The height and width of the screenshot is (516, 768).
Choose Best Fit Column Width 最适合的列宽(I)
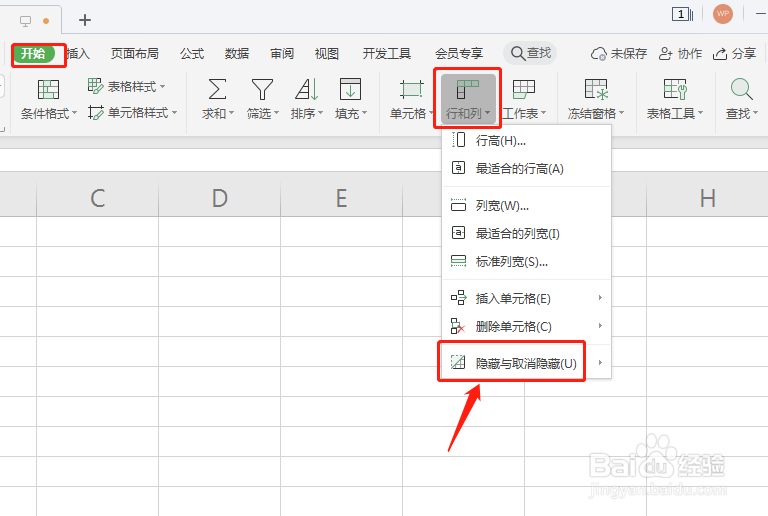click(527, 233)
